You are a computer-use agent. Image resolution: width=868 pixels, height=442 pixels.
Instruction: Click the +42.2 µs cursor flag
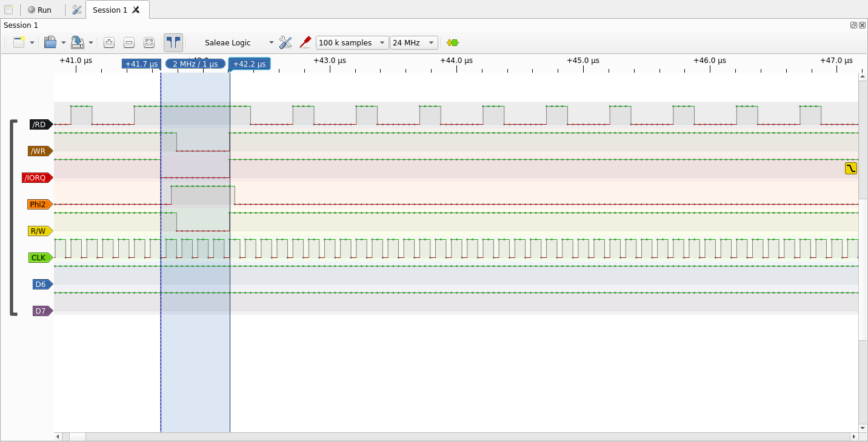pyautogui.click(x=249, y=64)
